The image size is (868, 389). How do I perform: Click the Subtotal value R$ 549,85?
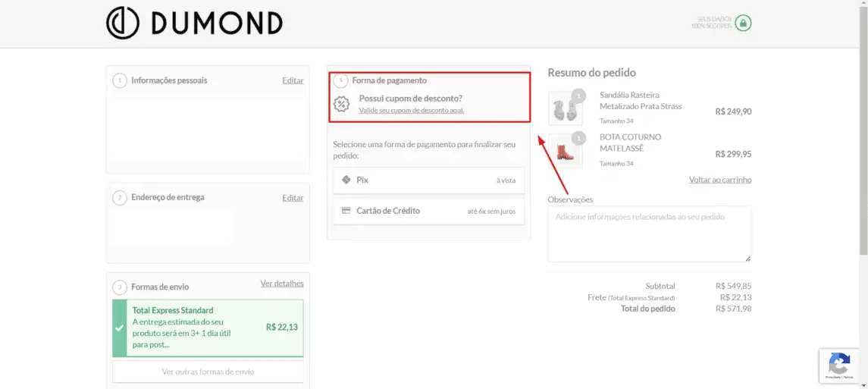pos(734,286)
